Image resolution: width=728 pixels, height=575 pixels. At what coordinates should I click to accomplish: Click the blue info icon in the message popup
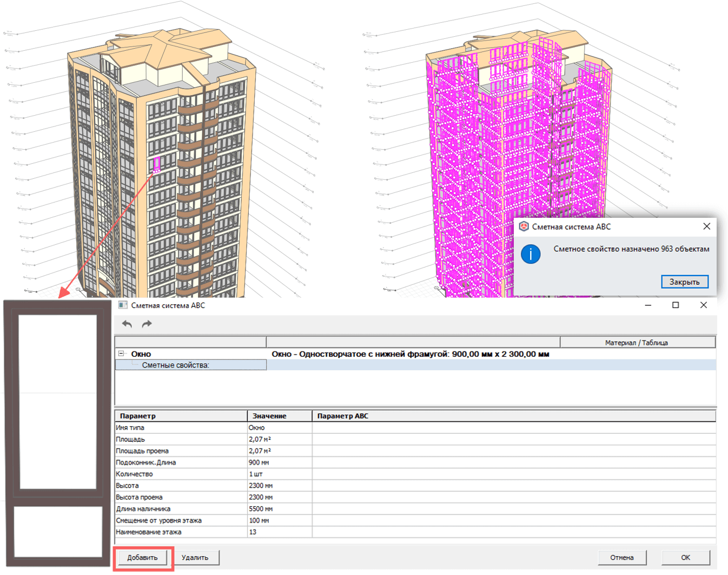530,254
